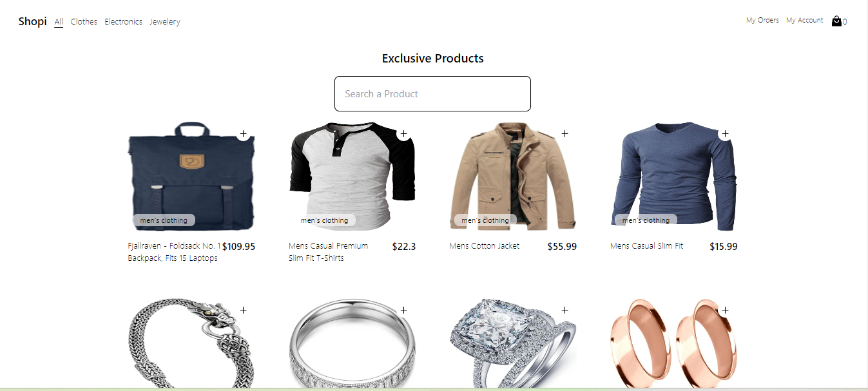
Task: Open the Mens Cotton Jacket image
Action: click(513, 176)
